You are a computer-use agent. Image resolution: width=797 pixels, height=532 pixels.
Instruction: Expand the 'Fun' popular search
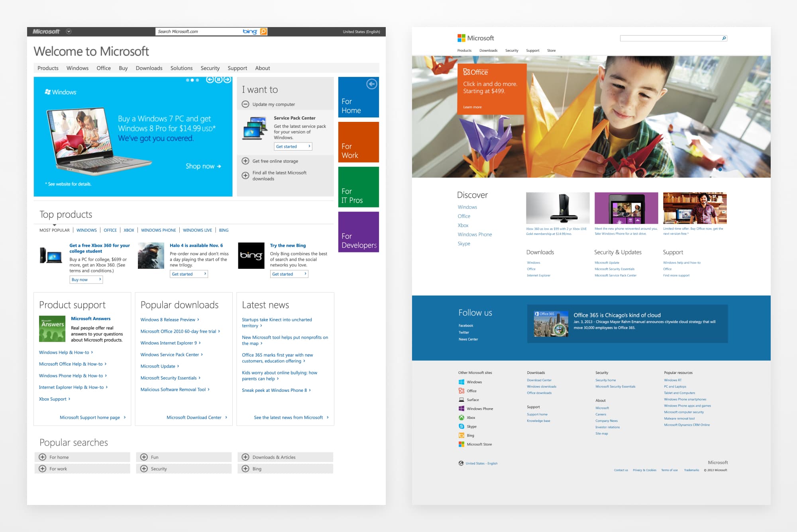click(144, 457)
